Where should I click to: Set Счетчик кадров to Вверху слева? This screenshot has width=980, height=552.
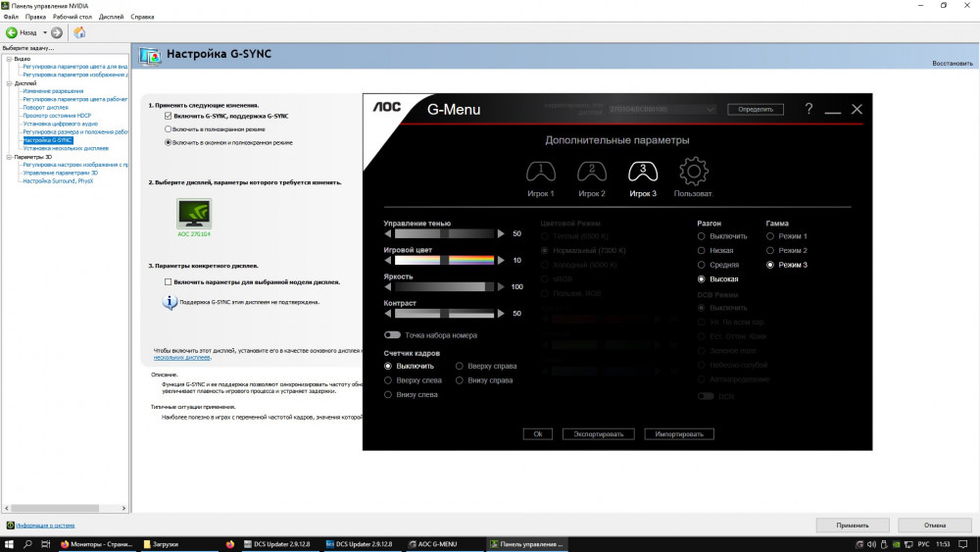(388, 380)
